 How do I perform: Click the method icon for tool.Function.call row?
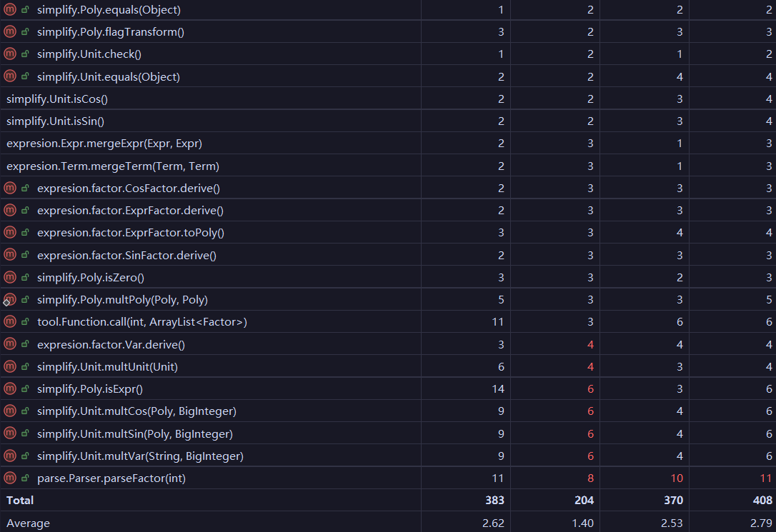10,322
